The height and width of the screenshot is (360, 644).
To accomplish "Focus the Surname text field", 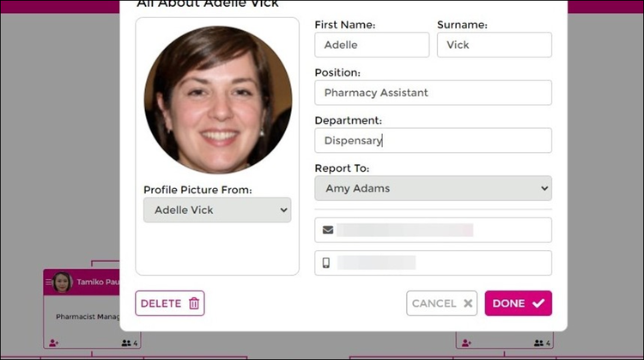I will 494,45.
